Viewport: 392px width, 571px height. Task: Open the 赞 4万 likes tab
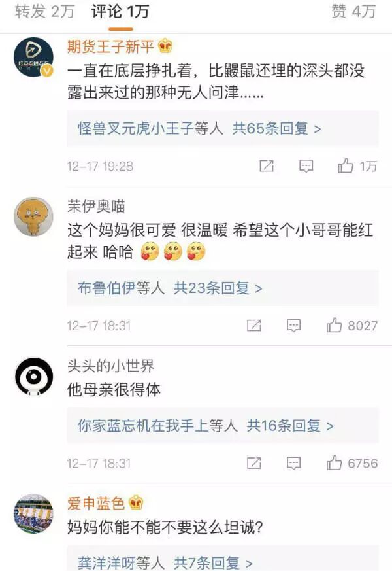[353, 12]
